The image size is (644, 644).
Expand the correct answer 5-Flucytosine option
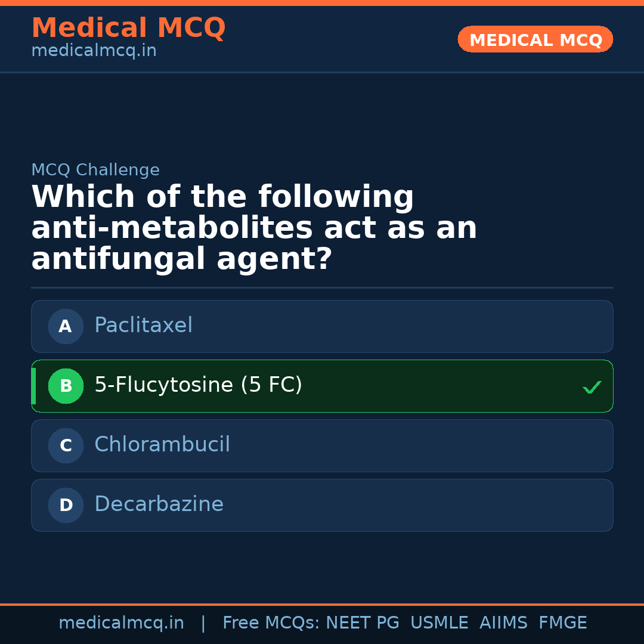click(x=322, y=386)
